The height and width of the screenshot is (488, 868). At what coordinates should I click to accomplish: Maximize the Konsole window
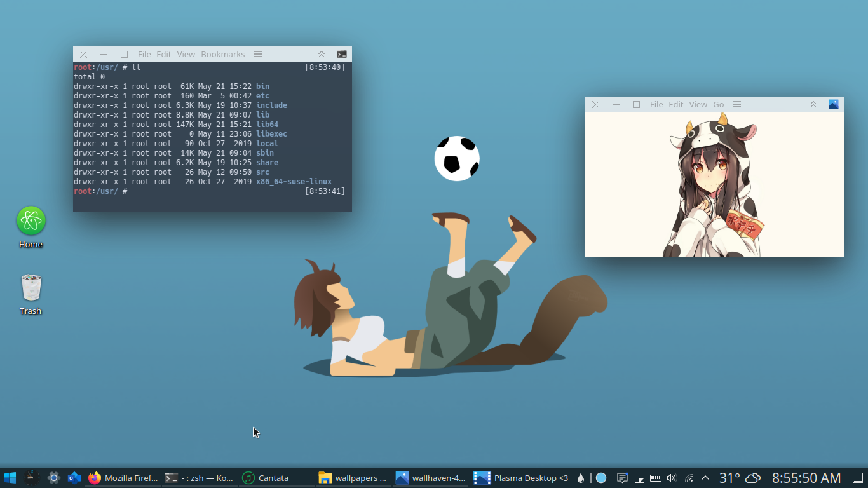point(124,55)
